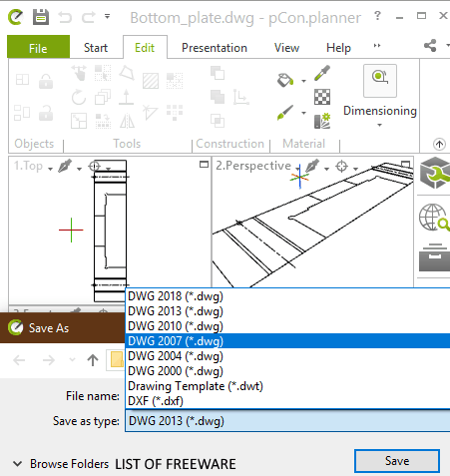Open the View ribbon tab

click(x=286, y=48)
